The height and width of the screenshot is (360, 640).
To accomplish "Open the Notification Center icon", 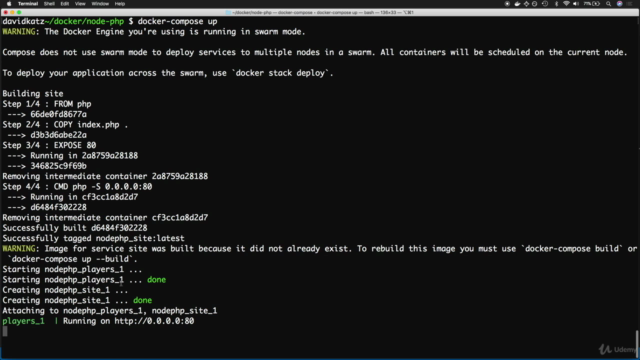I will pos(630,4).
